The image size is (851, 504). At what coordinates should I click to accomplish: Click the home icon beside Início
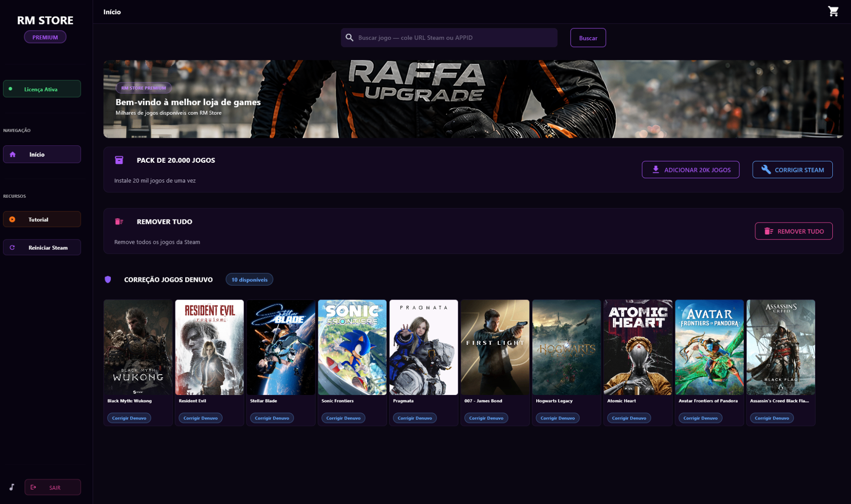click(x=12, y=154)
